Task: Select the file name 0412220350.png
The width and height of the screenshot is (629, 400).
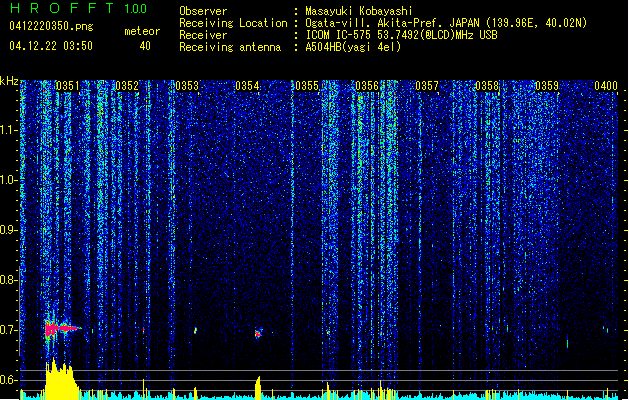Action: (x=51, y=27)
